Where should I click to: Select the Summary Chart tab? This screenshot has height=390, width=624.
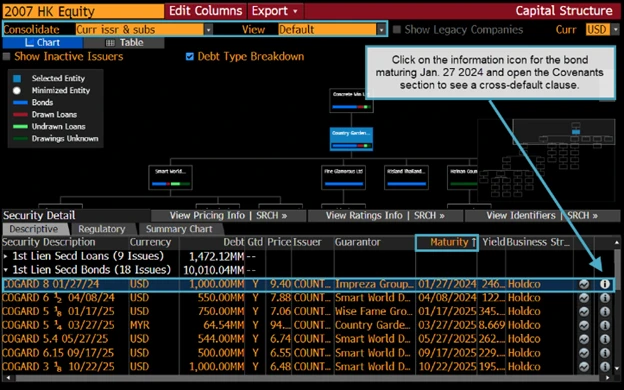pos(179,229)
